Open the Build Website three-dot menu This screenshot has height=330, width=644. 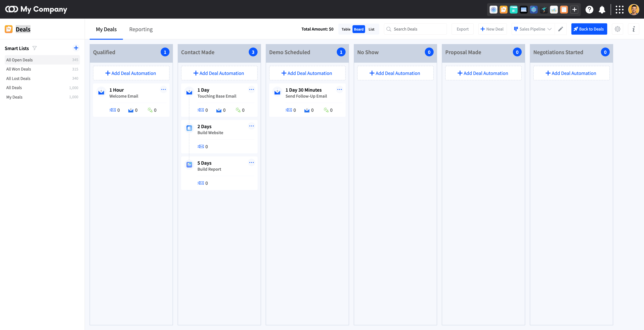(252, 126)
